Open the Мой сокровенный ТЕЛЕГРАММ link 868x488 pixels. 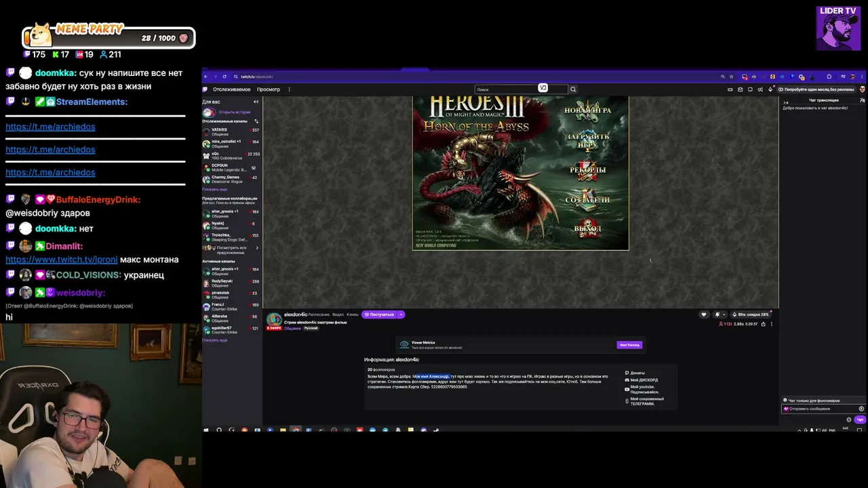[x=644, y=401]
